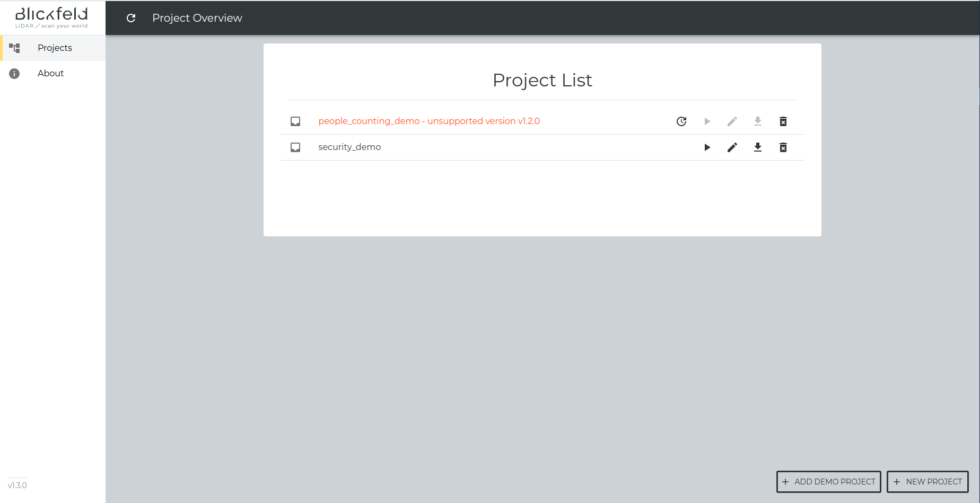The image size is (980, 503).
Task: Click the ADD DEMO PROJECT button
Action: coord(829,482)
